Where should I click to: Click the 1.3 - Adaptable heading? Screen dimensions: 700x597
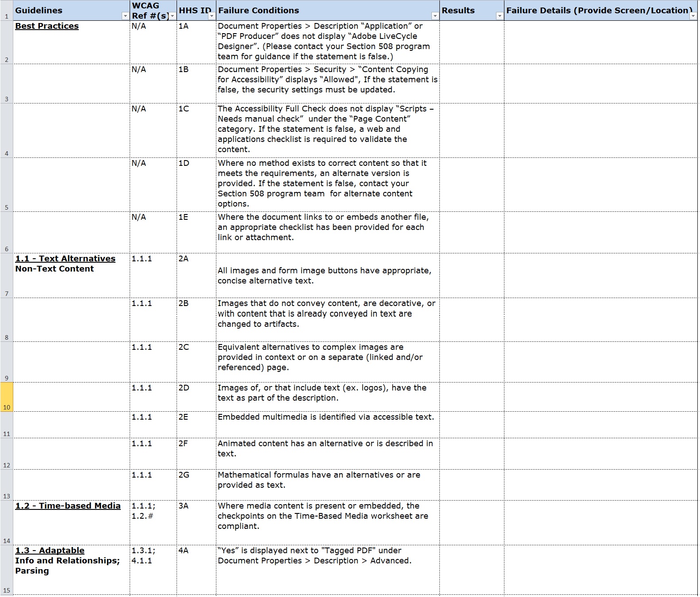[x=50, y=551]
